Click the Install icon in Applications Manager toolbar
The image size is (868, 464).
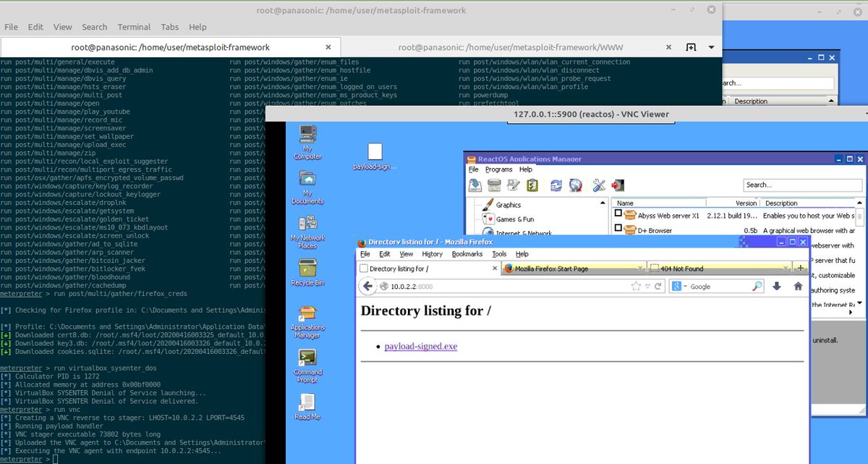[476, 185]
